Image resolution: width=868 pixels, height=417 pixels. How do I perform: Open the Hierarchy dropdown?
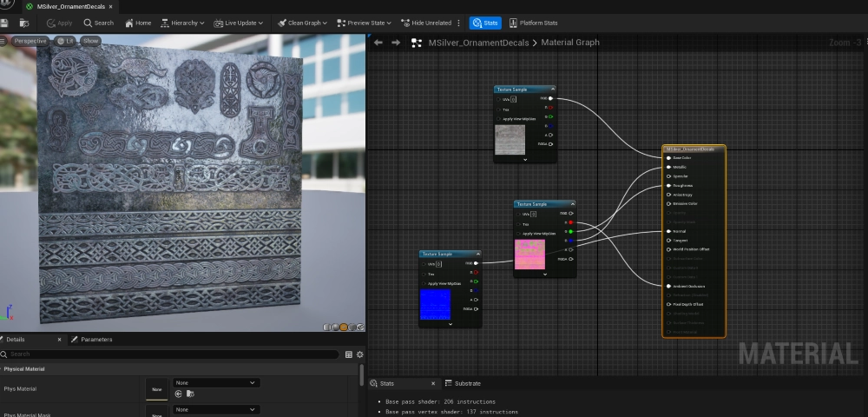click(x=182, y=23)
